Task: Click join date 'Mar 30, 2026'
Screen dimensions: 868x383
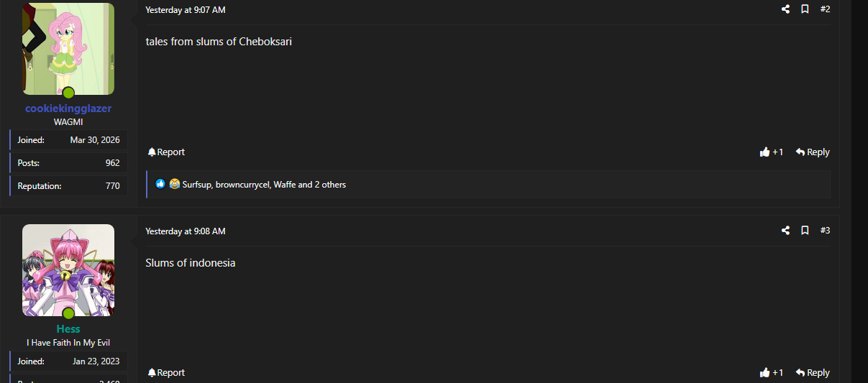Action: pyautogui.click(x=95, y=140)
